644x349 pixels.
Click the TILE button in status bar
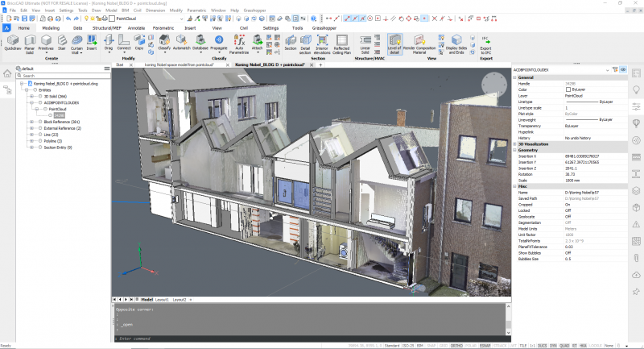click(x=522, y=346)
